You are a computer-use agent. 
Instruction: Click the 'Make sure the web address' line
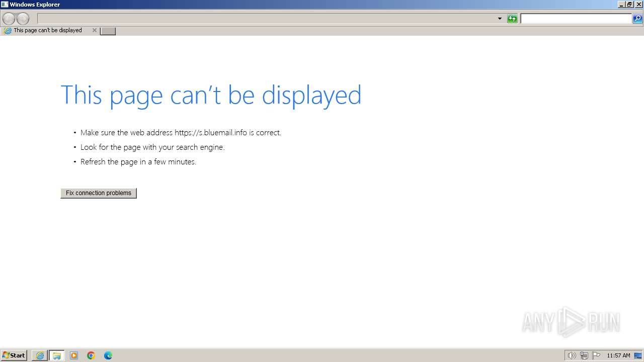click(181, 133)
